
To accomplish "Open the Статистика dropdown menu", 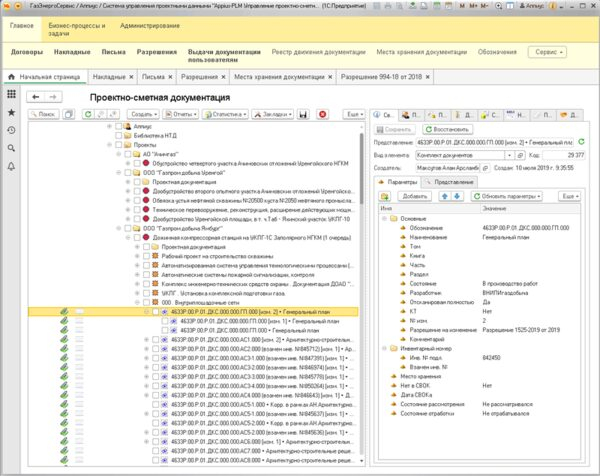I will click(226, 115).
